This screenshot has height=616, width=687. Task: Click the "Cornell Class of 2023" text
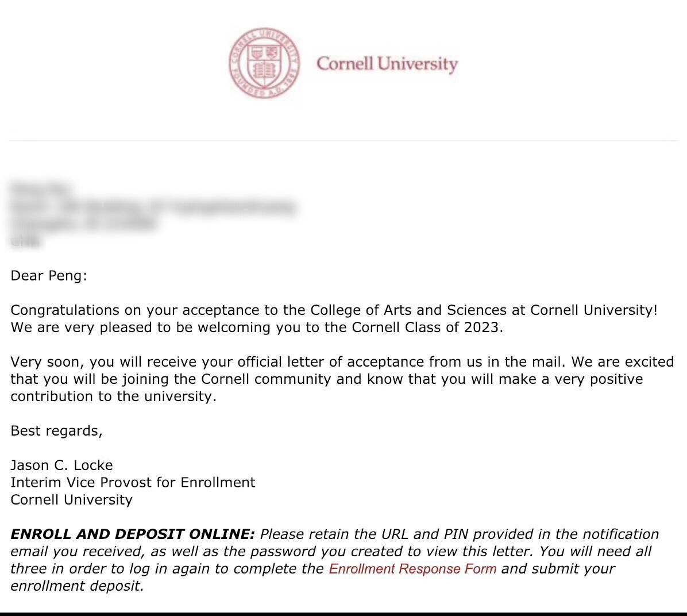pos(427,328)
